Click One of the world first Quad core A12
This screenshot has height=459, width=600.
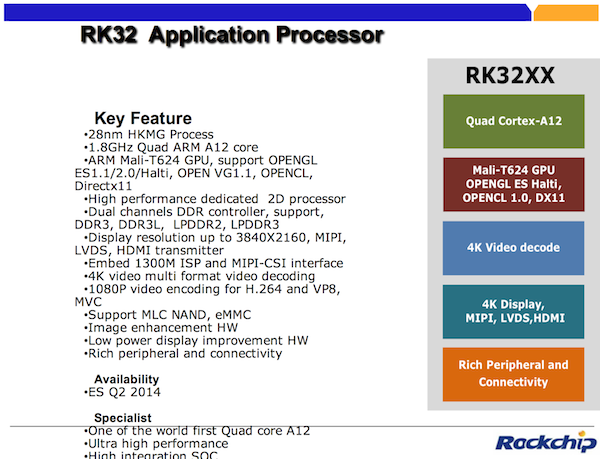point(197,431)
